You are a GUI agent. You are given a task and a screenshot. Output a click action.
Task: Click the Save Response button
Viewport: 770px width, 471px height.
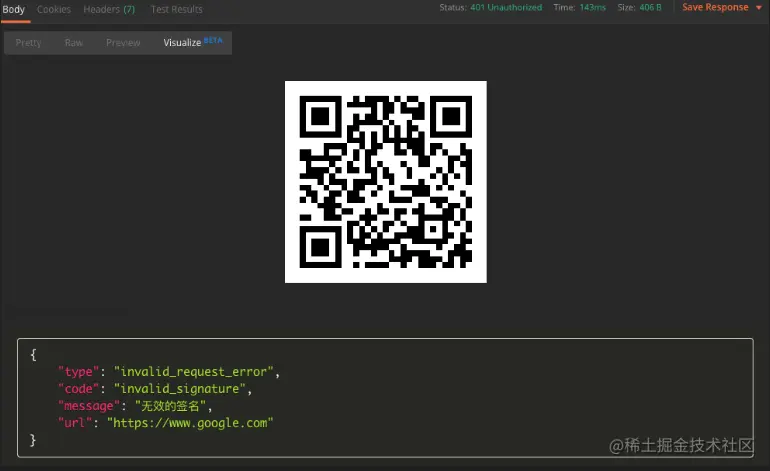click(715, 7)
